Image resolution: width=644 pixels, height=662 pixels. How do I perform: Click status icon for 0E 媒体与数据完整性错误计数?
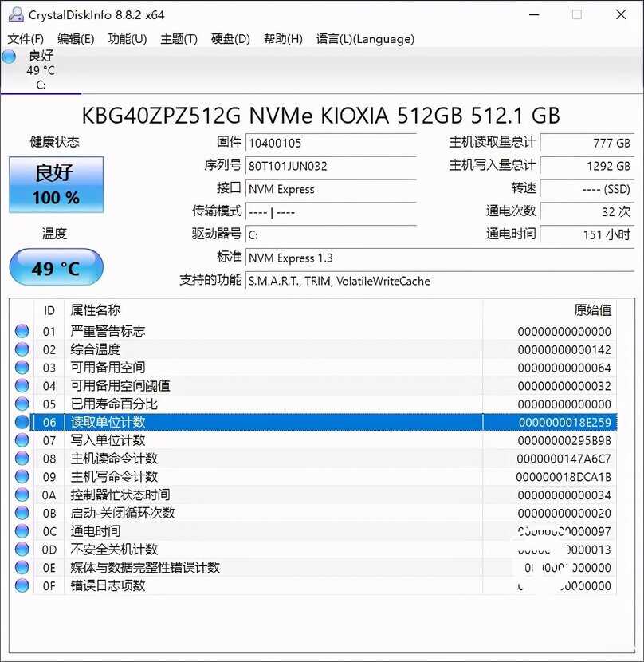coord(22,567)
